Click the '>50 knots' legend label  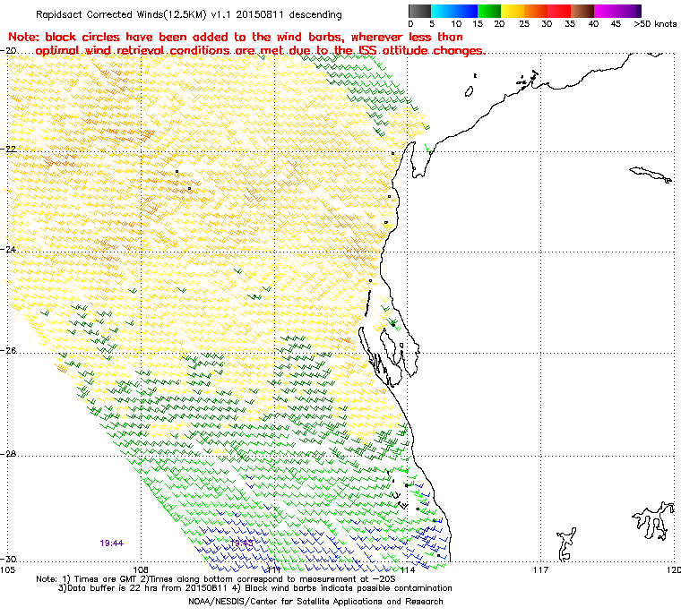655,24
